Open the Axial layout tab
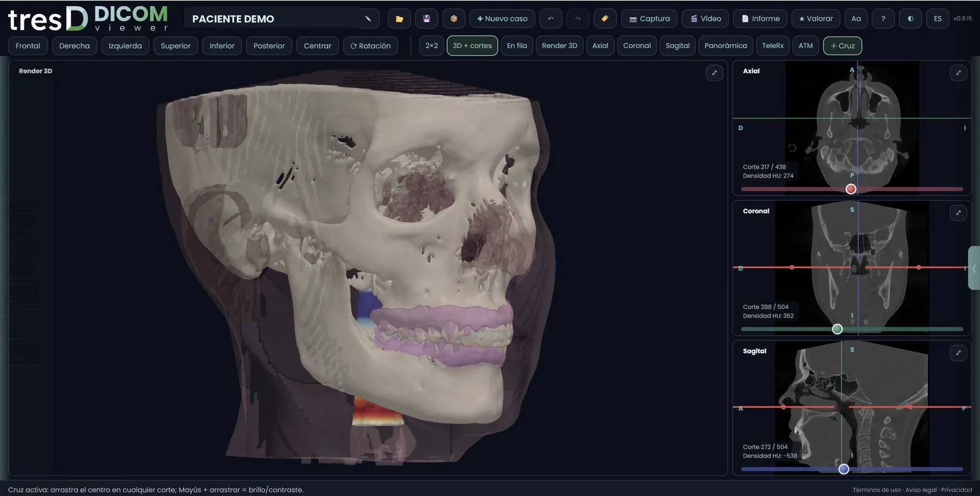980x496 pixels. (600, 45)
